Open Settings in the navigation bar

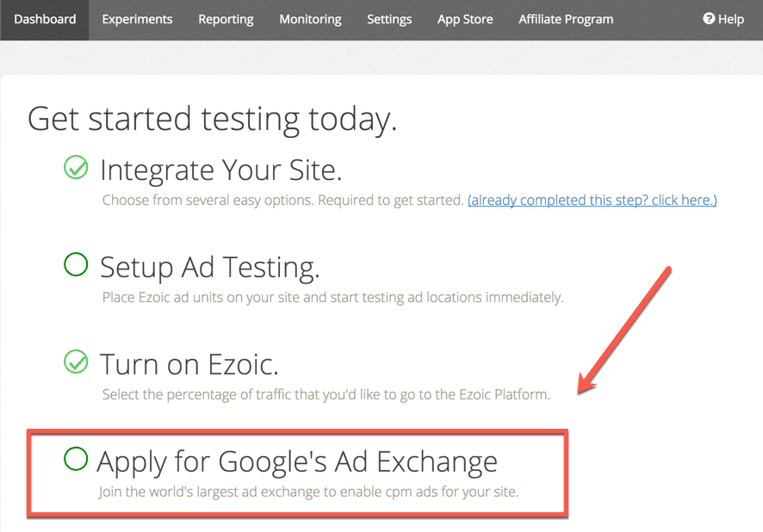pyautogui.click(x=389, y=19)
